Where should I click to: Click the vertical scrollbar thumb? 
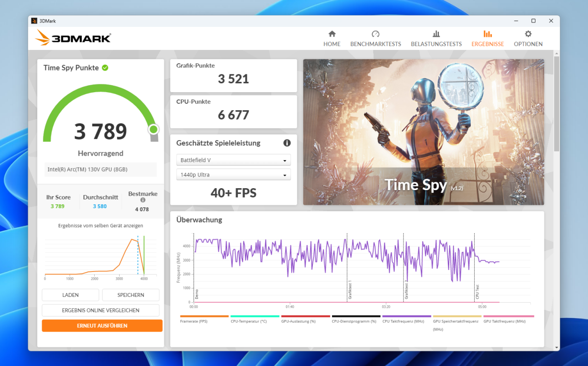557,103
